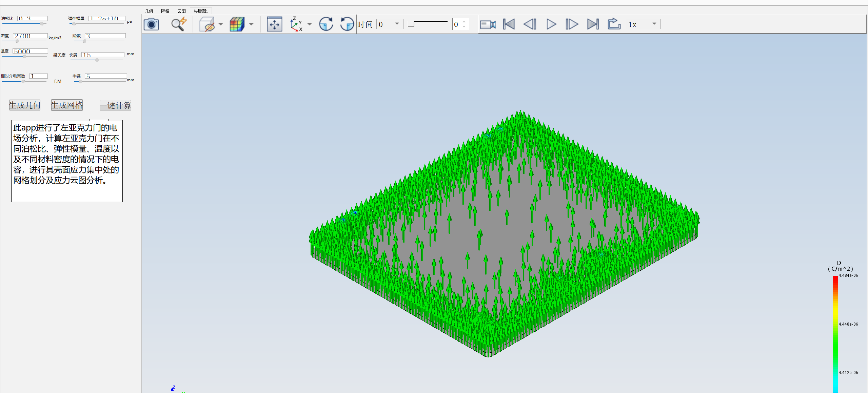Image resolution: width=868 pixels, height=393 pixels.
Task: Open the 1x playback speed dropdown
Action: point(643,24)
